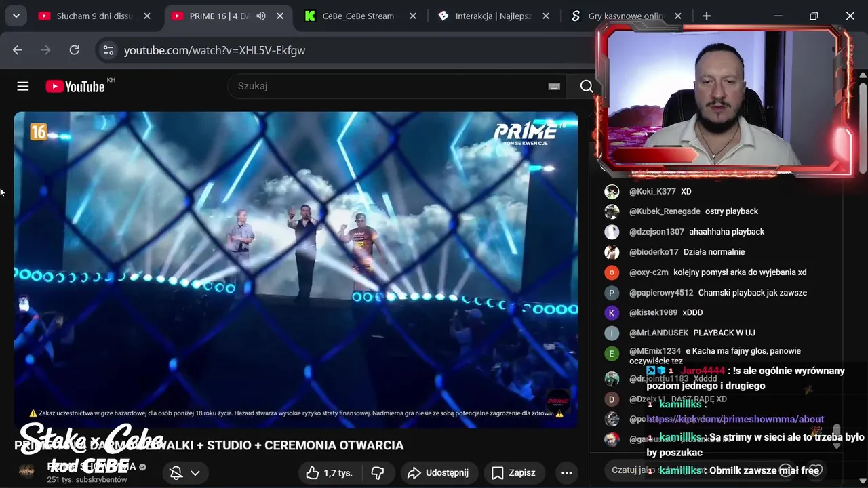The image size is (868, 488).
Task: Click the channel avatar below video
Action: pos(26,471)
